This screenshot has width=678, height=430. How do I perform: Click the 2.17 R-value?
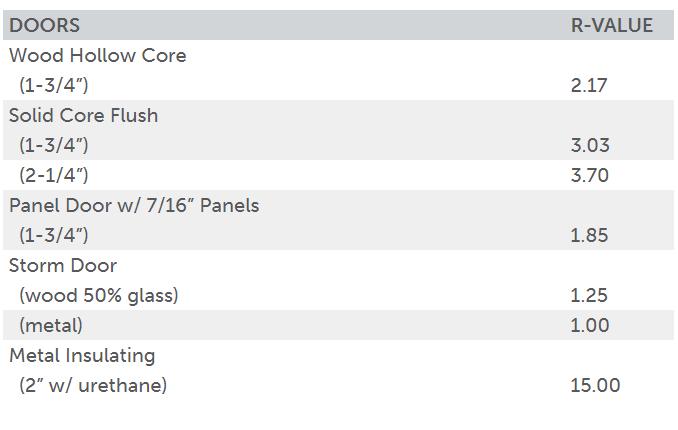click(589, 85)
